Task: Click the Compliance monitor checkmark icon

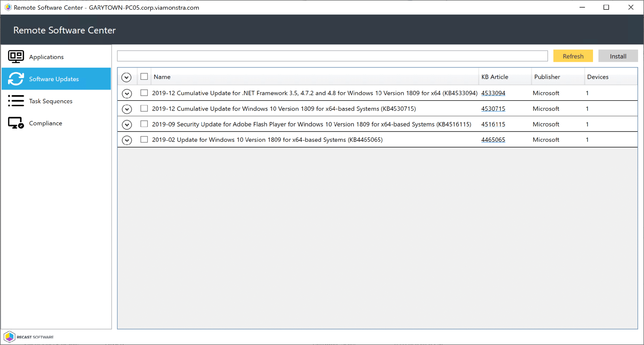Action: pyautogui.click(x=16, y=123)
